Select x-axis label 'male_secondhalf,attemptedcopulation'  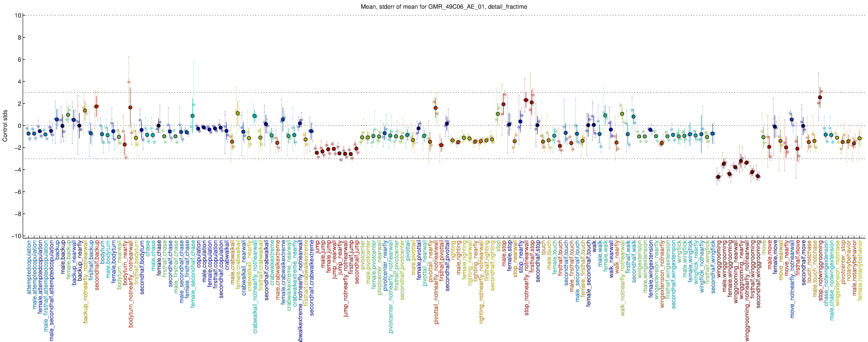[52, 291]
